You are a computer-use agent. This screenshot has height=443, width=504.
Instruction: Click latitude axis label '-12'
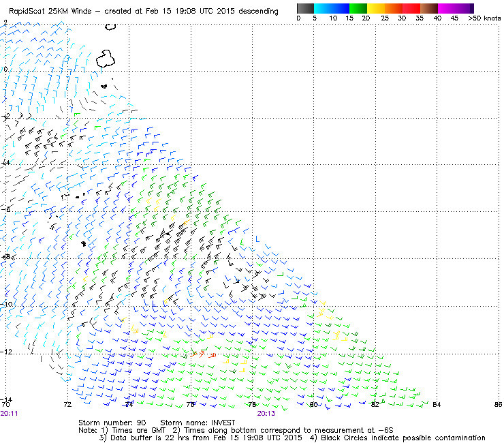coord(6,352)
